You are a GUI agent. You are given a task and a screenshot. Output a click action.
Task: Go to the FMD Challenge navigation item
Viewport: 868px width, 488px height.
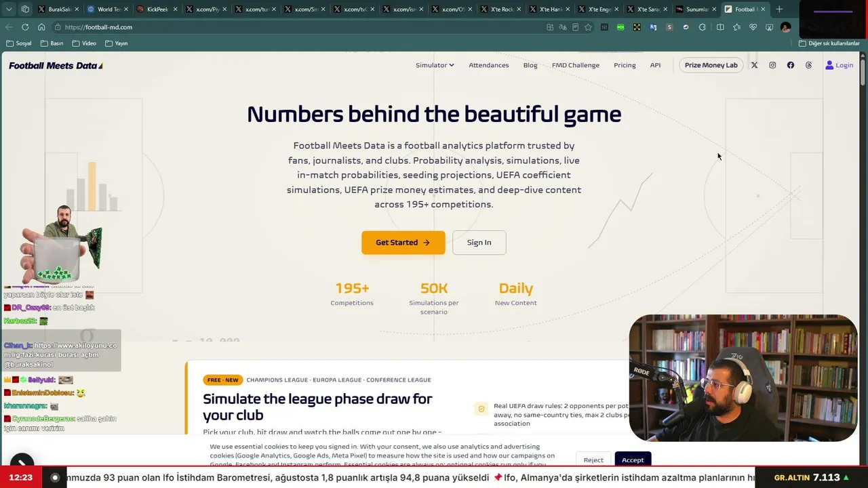pos(576,65)
